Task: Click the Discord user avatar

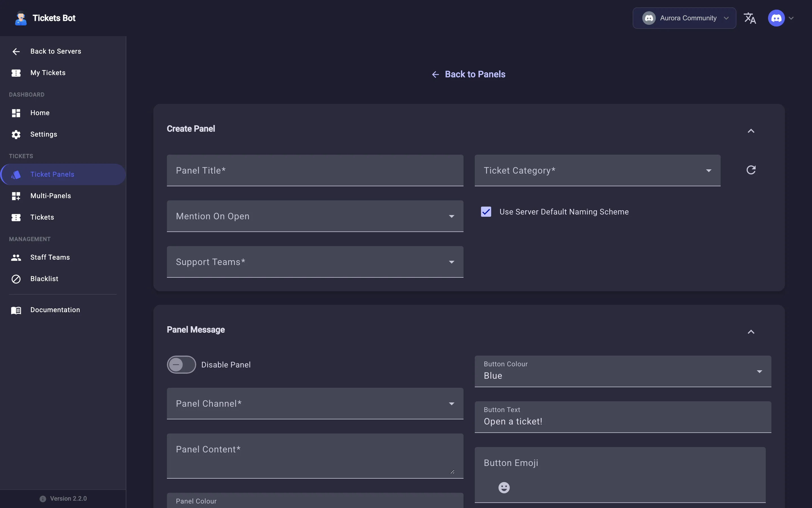Action: 776,18
